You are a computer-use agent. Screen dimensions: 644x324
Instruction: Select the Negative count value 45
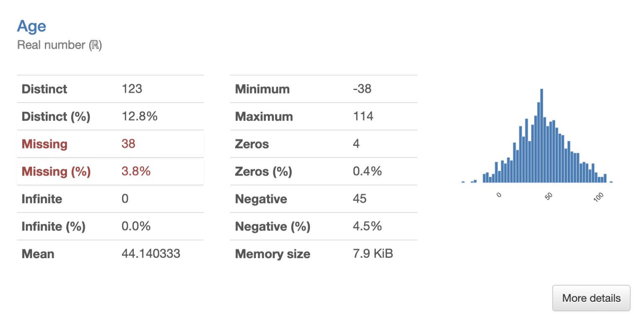(360, 199)
